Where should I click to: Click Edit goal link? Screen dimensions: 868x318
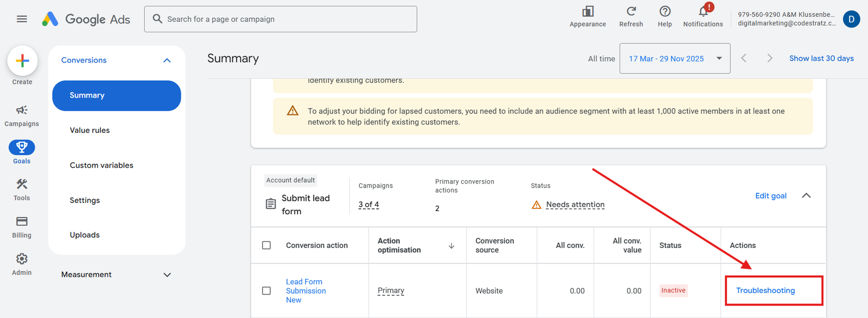pos(771,196)
